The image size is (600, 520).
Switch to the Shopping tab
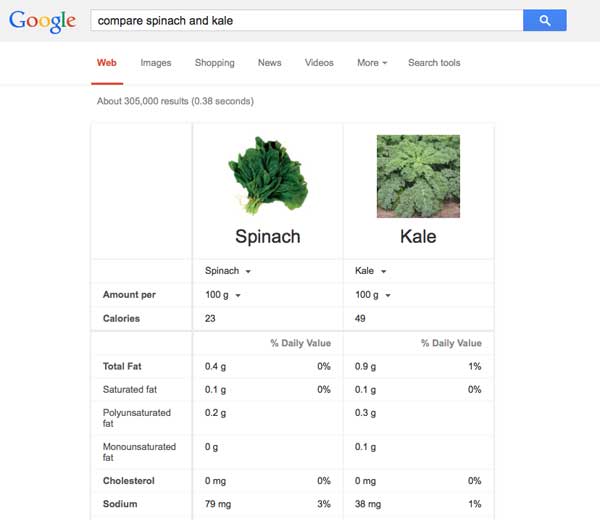tap(215, 63)
